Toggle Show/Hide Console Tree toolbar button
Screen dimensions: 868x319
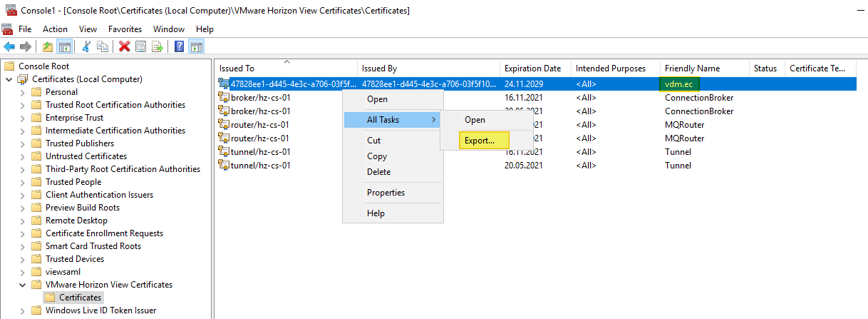coord(65,47)
